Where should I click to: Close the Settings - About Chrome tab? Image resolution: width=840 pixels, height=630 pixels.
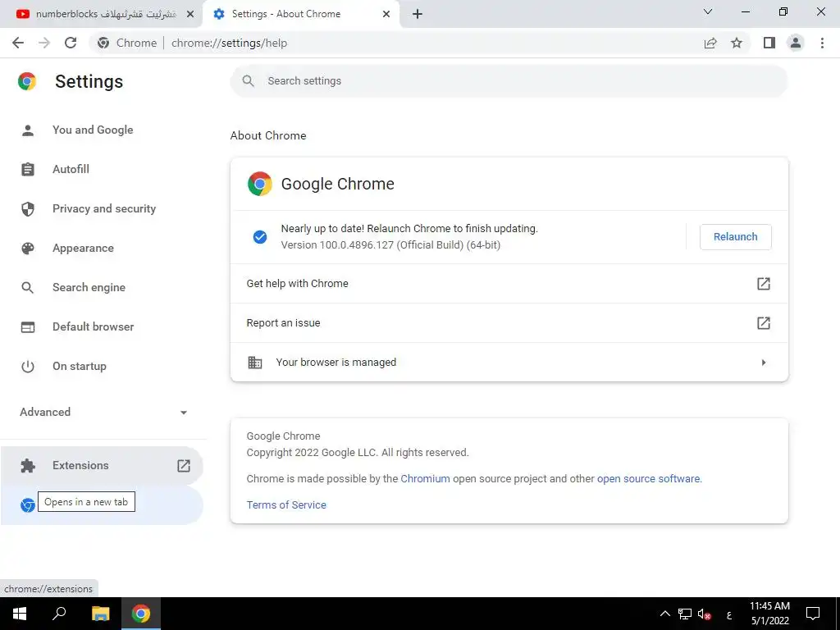click(x=386, y=14)
